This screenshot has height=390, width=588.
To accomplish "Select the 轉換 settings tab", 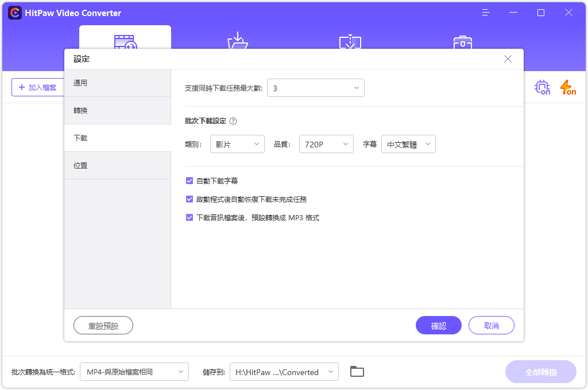I will (x=118, y=111).
